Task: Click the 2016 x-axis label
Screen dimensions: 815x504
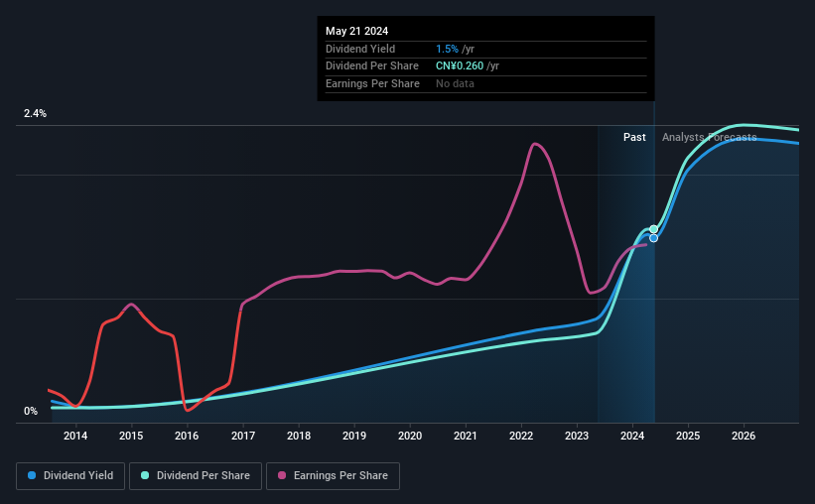Action: click(187, 436)
